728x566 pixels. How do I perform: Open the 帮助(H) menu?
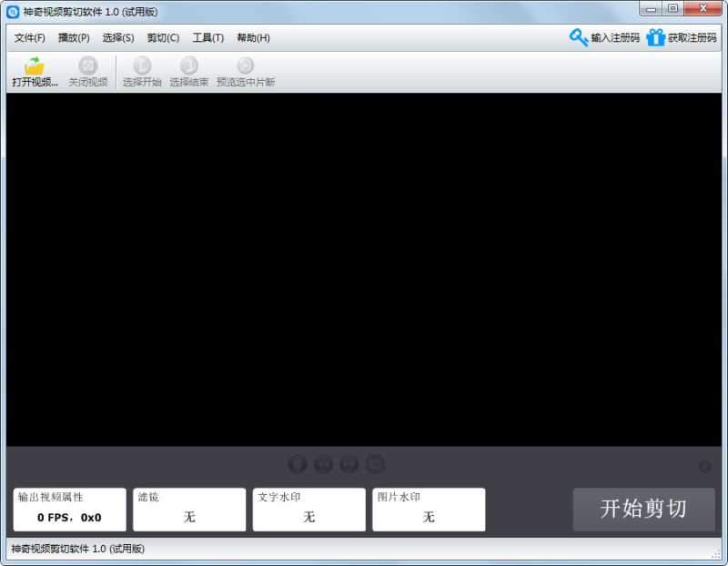coord(253,38)
